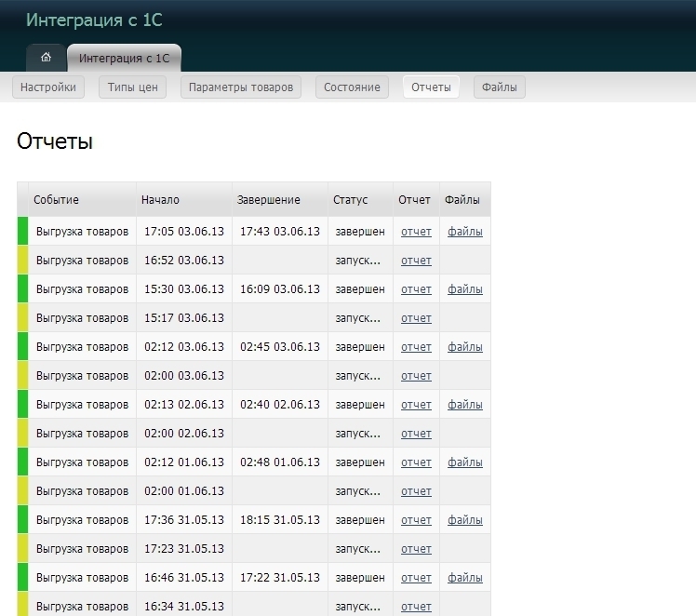
Task: View отчет for 15:17 03.06.13 run
Action: [x=416, y=317]
